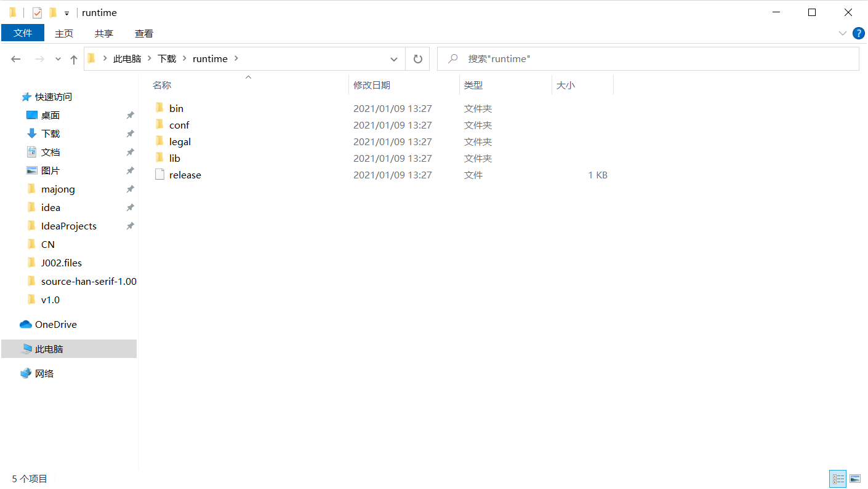Click the Back navigation arrow

16,59
